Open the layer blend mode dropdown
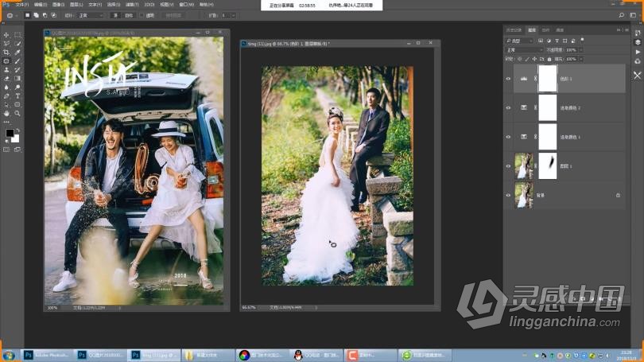Viewport: 644px width, 362px height. (x=525, y=49)
